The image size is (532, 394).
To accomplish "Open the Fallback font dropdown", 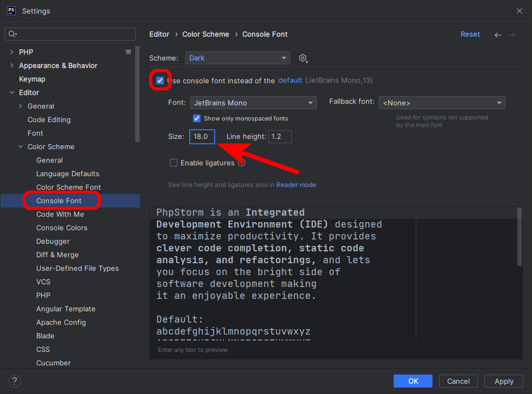I will pos(442,103).
